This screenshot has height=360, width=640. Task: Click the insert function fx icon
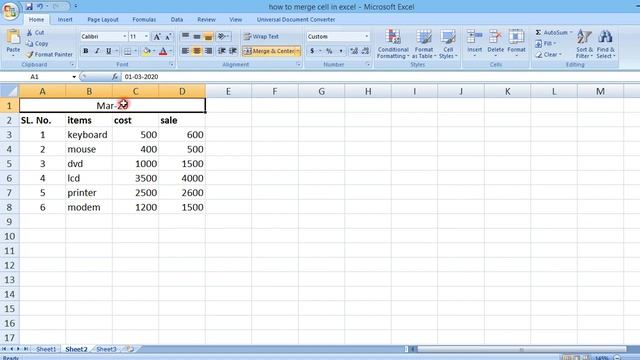115,77
